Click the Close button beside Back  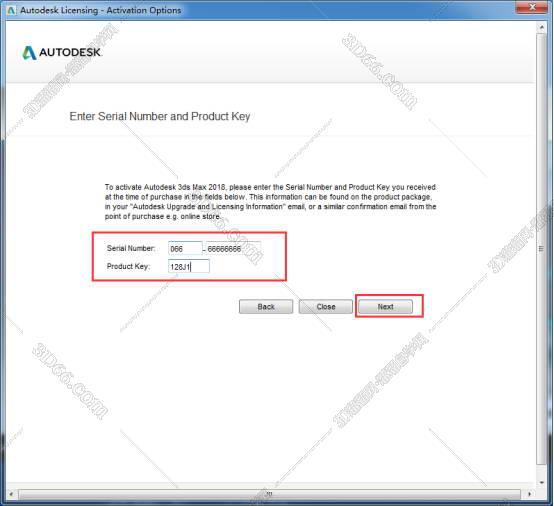[325, 306]
